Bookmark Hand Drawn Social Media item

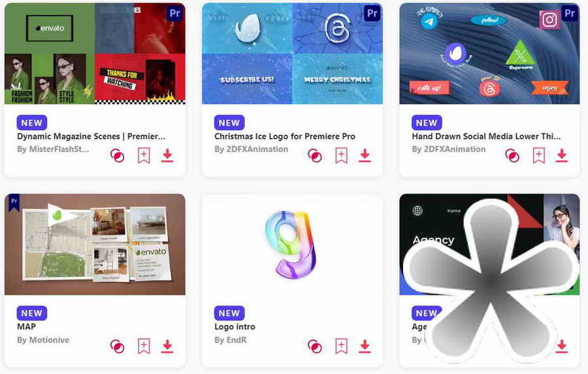tap(538, 156)
